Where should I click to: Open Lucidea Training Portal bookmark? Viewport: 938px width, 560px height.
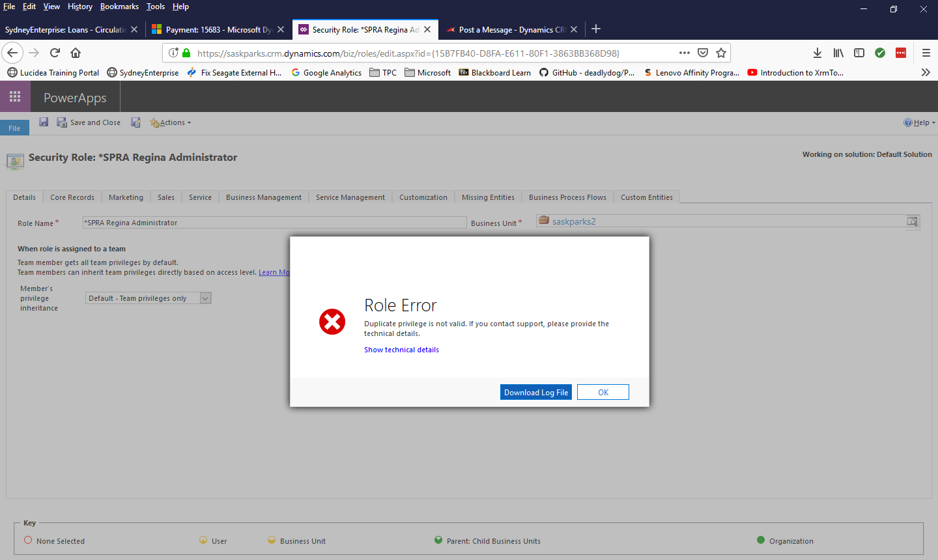[x=53, y=73]
